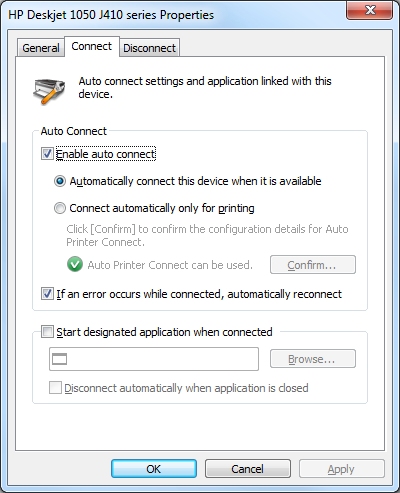Check Disconnect automatically when application is closed

(55, 388)
